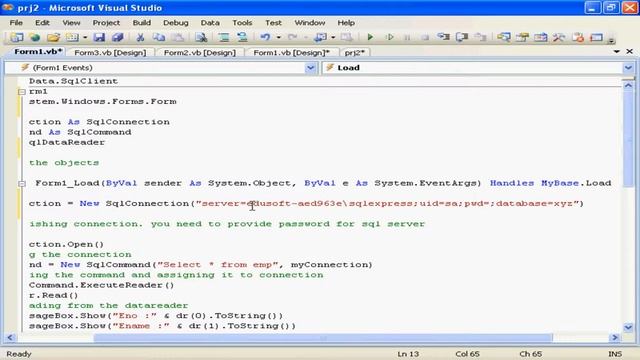Open the active files list dropdown arrow
640x360 pixels.
tap(616, 51)
